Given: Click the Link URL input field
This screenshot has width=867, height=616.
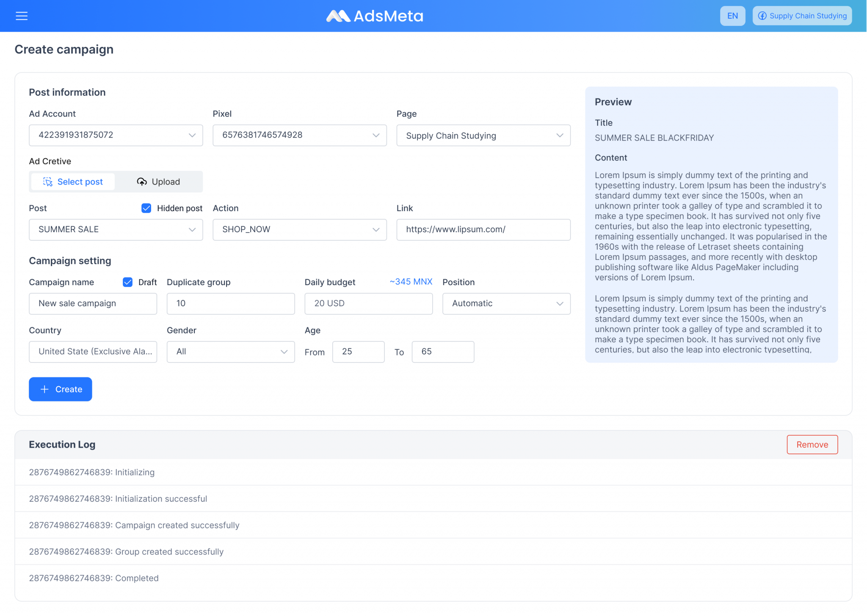Looking at the screenshot, I should pos(483,230).
